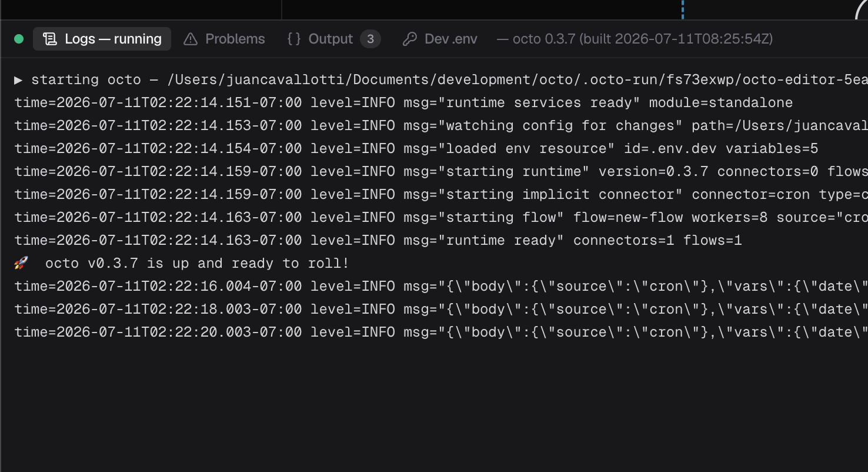The image size is (868, 472).
Task: Open the Logs — running tab
Action: (x=102, y=39)
